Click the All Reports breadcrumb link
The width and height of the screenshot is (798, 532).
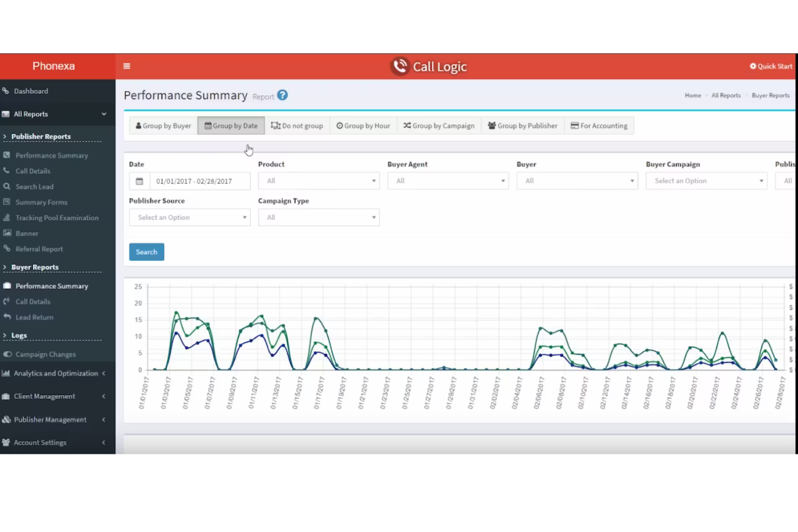click(726, 95)
